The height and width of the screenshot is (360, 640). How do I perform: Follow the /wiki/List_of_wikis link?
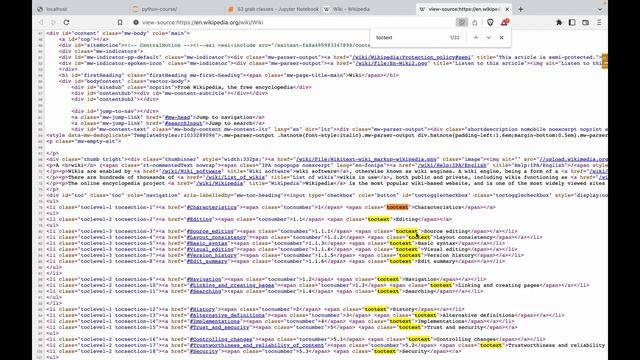click(x=235, y=177)
